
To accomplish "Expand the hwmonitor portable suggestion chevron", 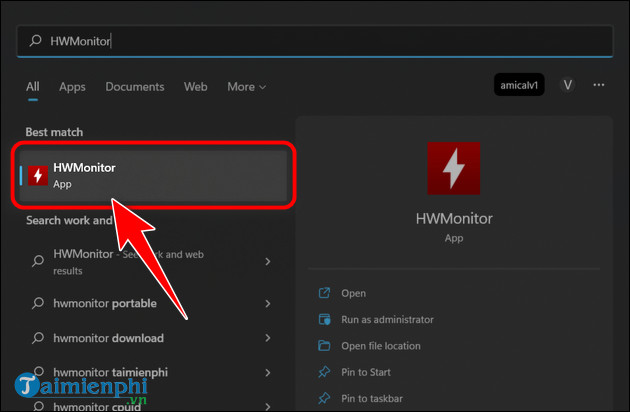I will point(268,303).
